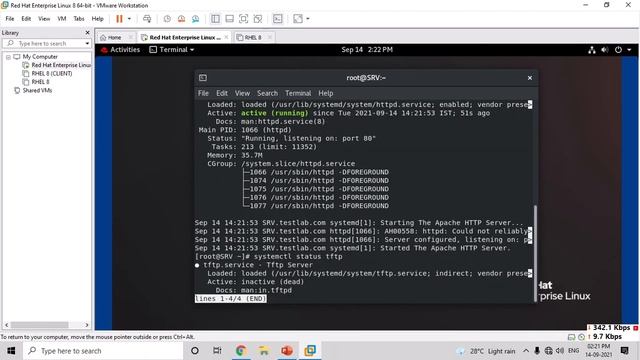Viewport: 640px width, 360px height.
Task: Open the GNOME clock and calendar
Action: coord(367,50)
